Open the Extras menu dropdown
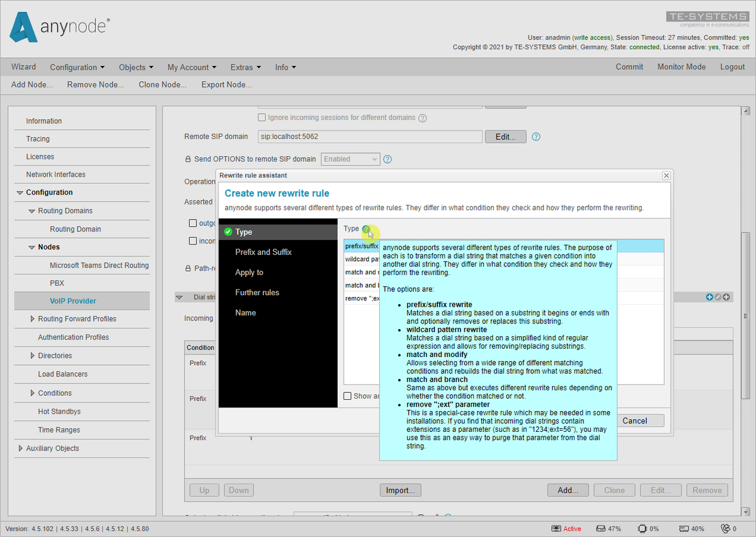 [x=246, y=67]
